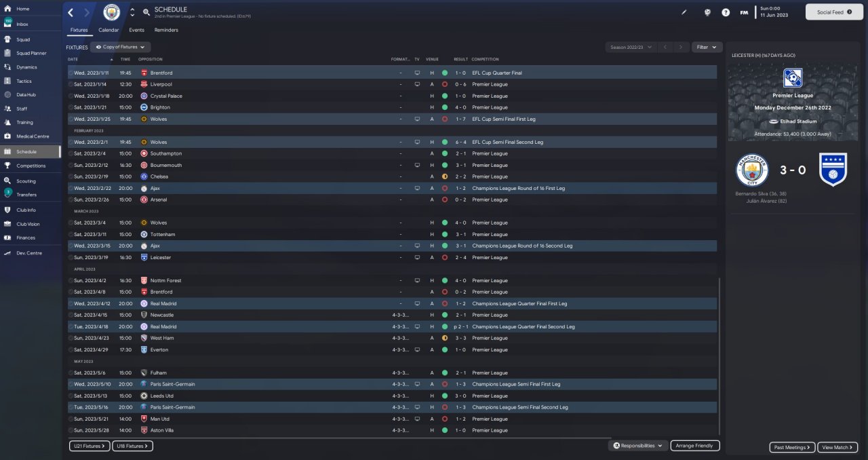The height and width of the screenshot is (460, 868).
Task: Click the Manchester City club badge in header
Action: point(111,12)
